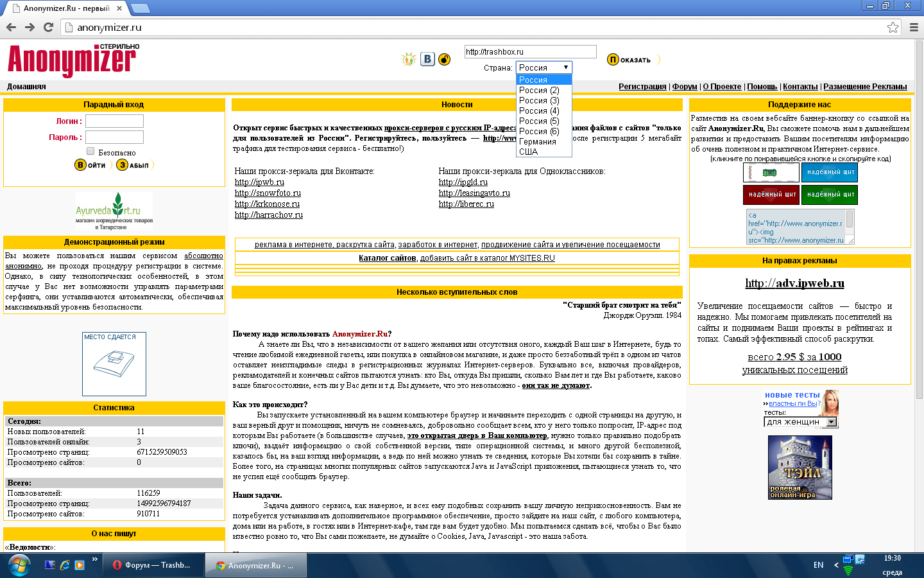
Task: Open a new tab with the new-tab button
Action: [x=140, y=8]
